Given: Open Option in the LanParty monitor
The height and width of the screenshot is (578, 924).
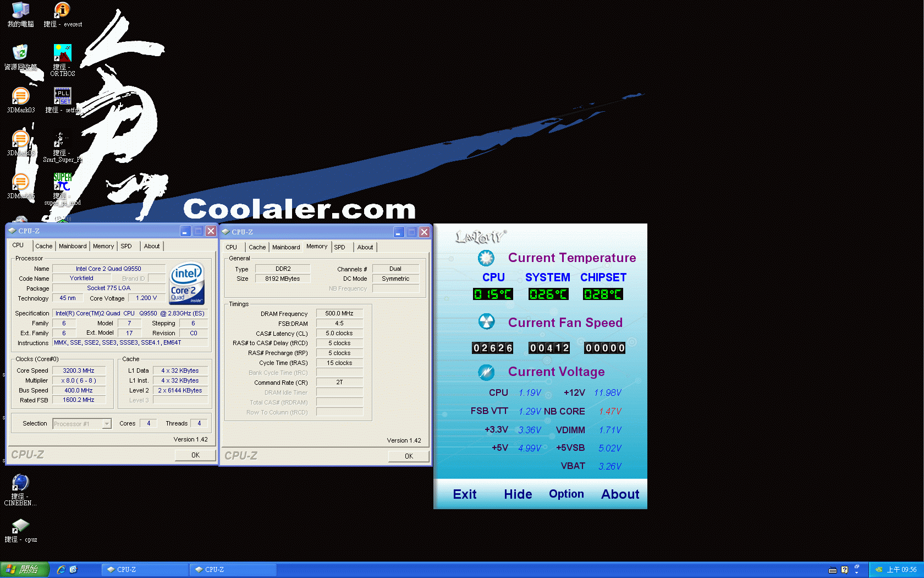Looking at the screenshot, I should [566, 494].
